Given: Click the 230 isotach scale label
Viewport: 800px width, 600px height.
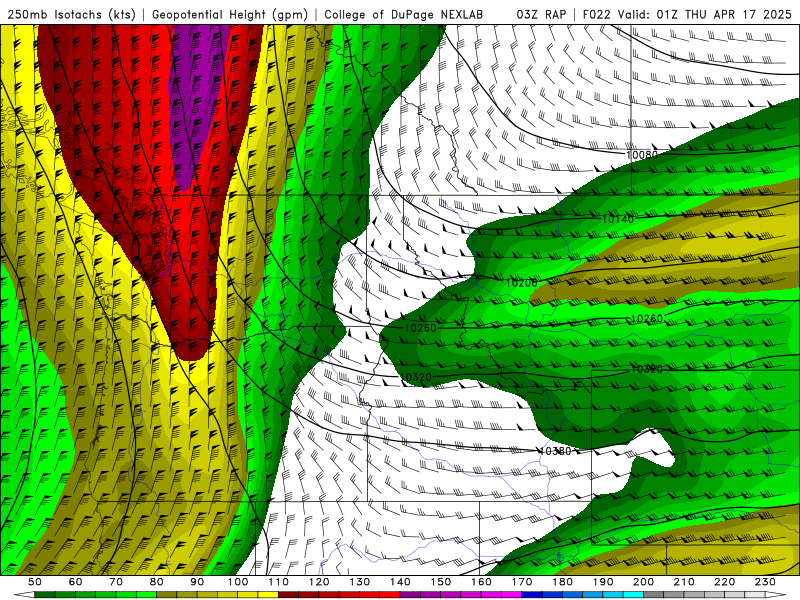Looking at the screenshot, I should (765, 582).
